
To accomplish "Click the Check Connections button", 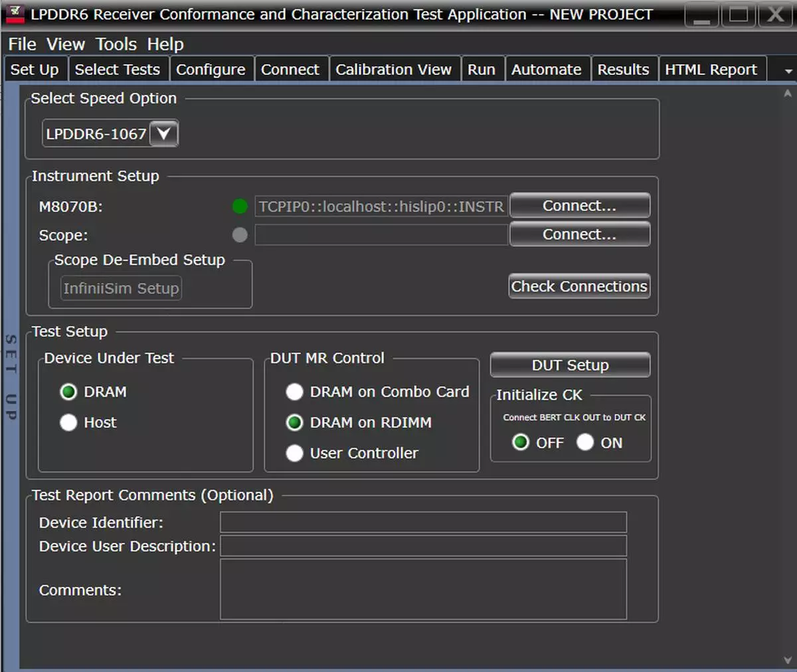I will coord(579,286).
